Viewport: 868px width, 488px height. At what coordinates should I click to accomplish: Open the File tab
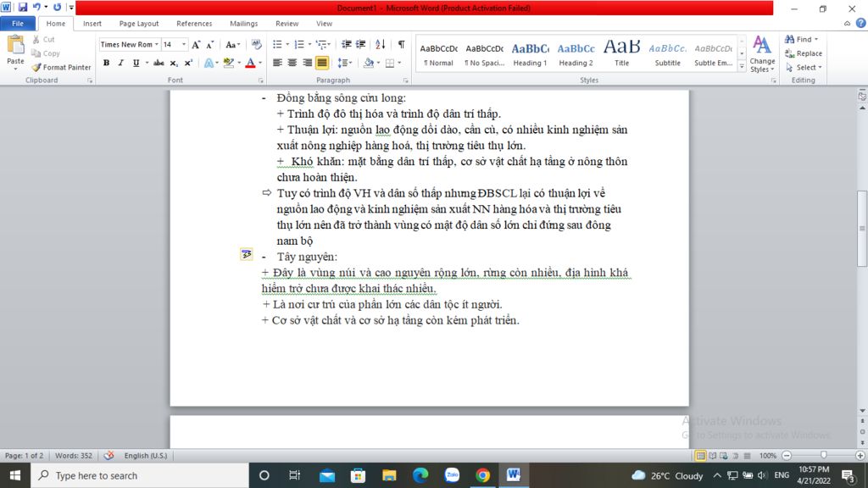coord(18,23)
